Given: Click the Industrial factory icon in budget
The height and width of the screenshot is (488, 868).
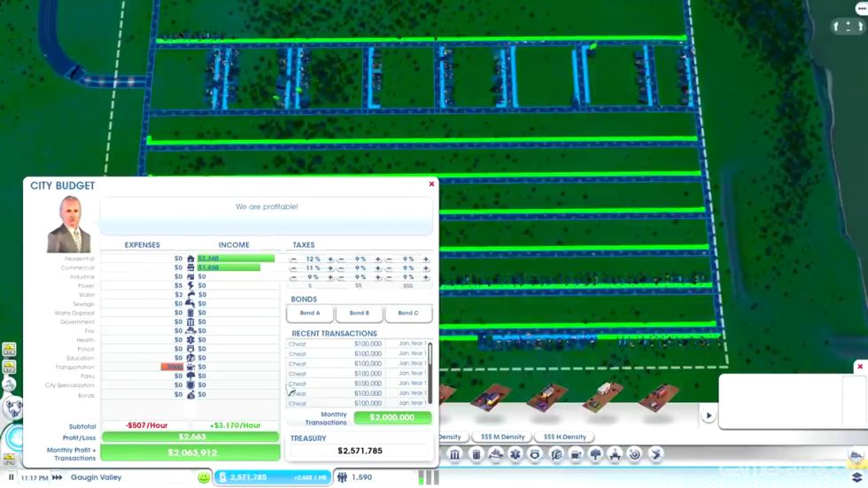Looking at the screenshot, I should [x=190, y=276].
